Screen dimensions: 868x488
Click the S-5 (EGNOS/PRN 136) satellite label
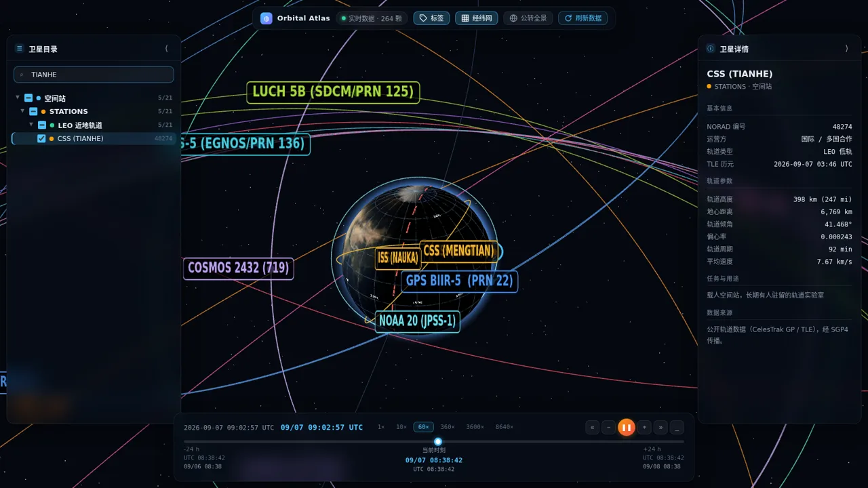click(245, 144)
